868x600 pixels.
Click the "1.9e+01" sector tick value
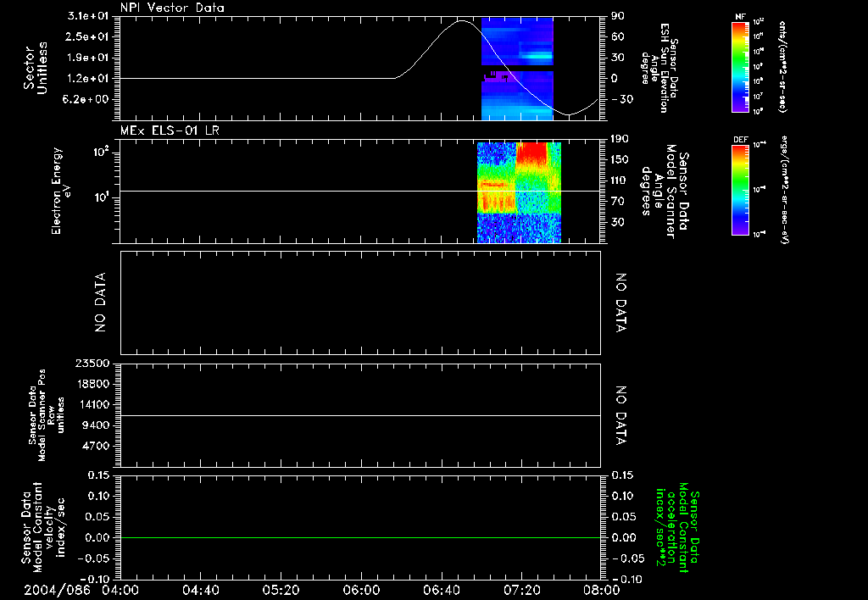pyautogui.click(x=88, y=58)
